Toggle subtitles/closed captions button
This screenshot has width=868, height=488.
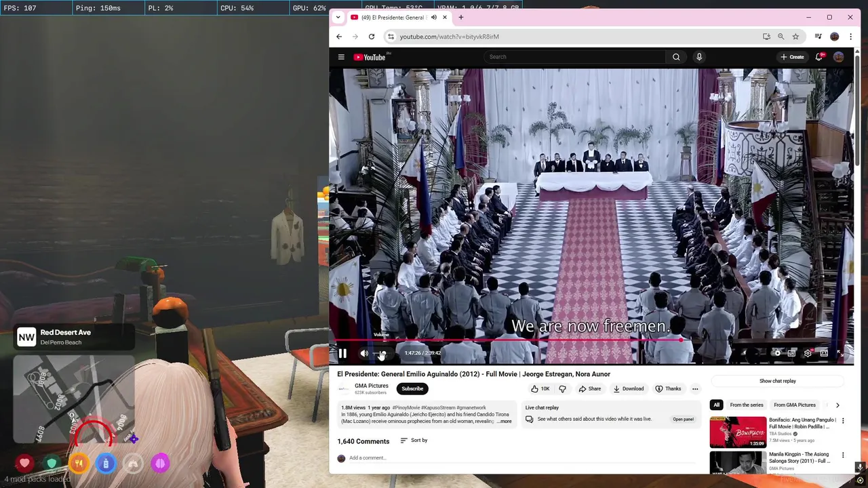[791, 353]
